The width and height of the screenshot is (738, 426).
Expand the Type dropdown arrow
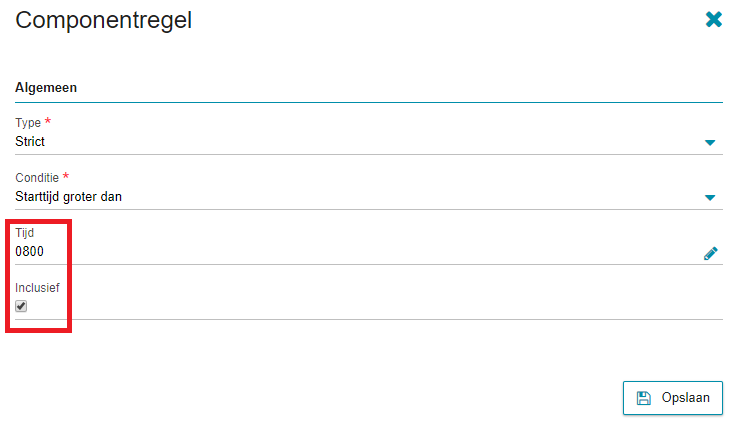pyautogui.click(x=710, y=142)
